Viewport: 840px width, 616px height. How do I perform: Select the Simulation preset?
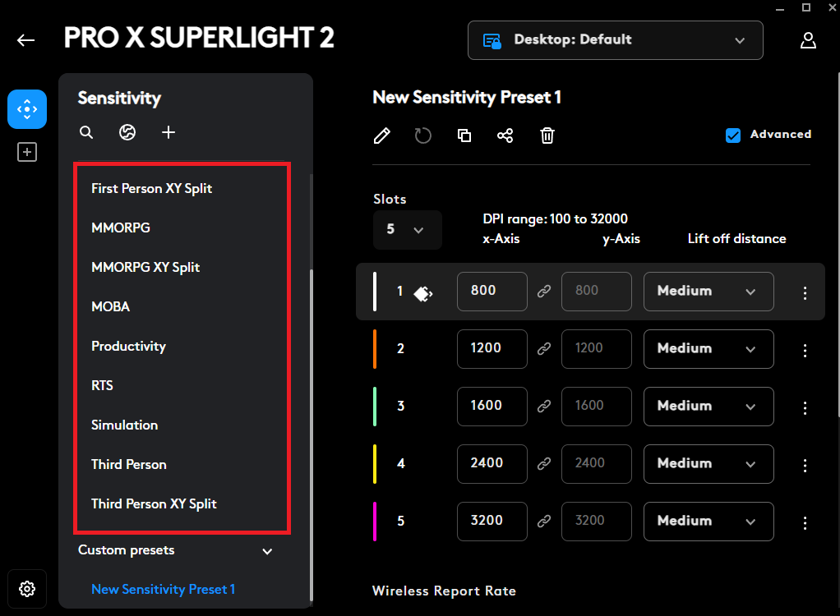click(124, 425)
